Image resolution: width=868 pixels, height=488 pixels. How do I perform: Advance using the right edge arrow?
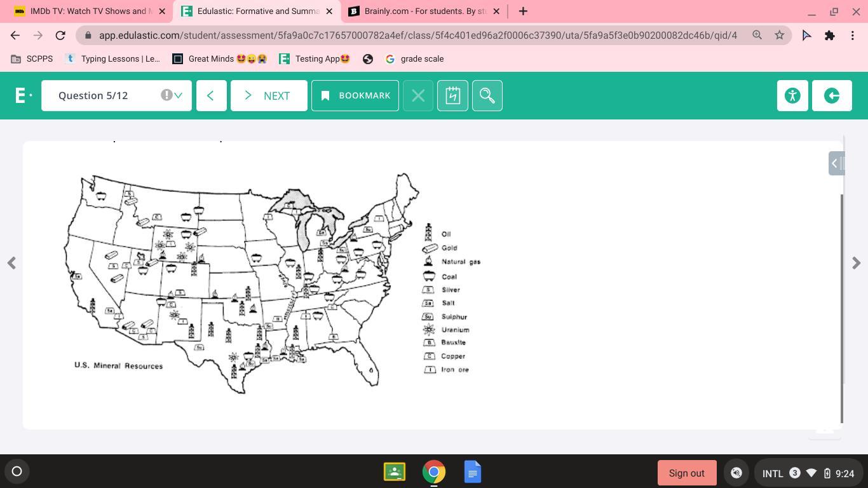856,262
